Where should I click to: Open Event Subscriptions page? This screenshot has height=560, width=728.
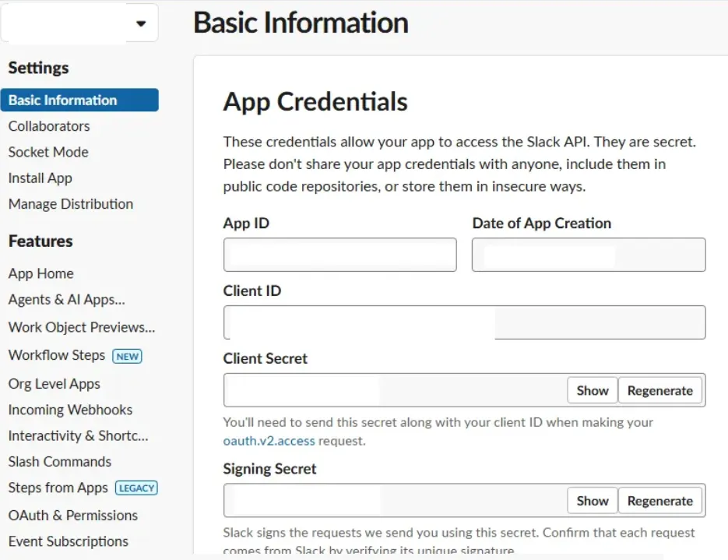[x=69, y=541]
